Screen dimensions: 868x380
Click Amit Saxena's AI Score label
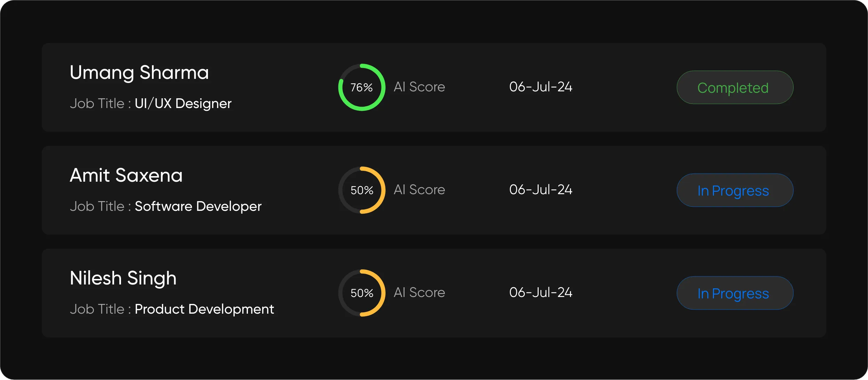(419, 190)
